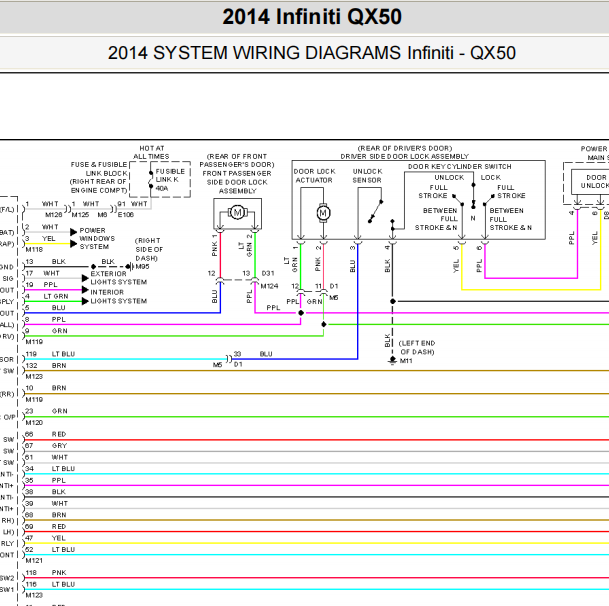The width and height of the screenshot is (609, 606).
Task: Click the unlock sensor switch symbol
Action: tap(375, 211)
